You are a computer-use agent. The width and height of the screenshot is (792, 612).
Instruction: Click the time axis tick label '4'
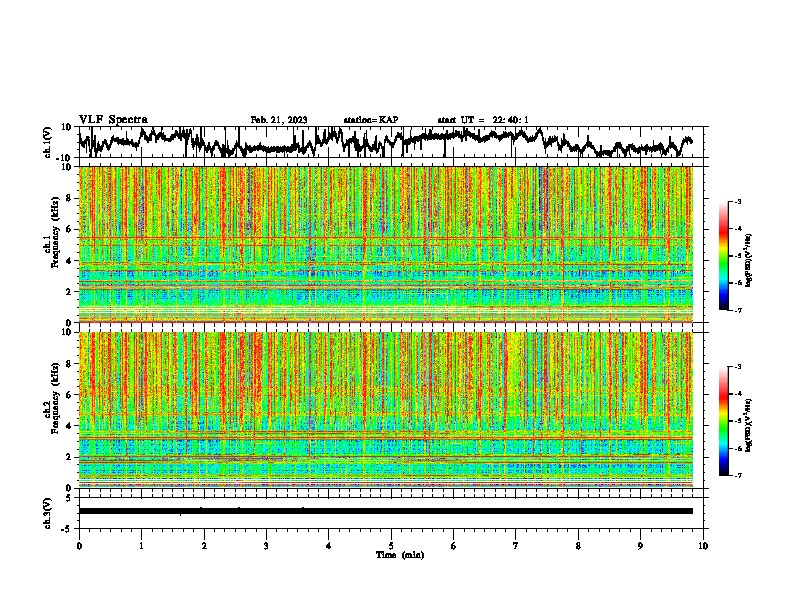tap(329, 546)
